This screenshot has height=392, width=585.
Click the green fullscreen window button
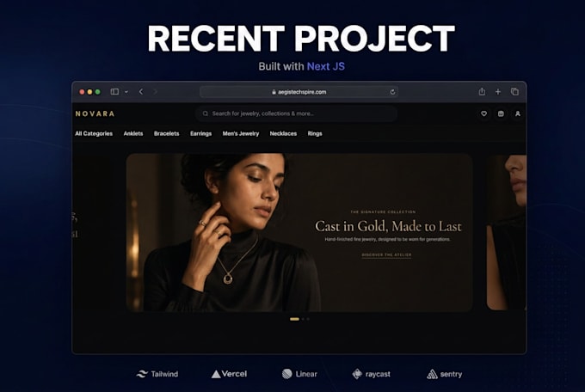97,92
